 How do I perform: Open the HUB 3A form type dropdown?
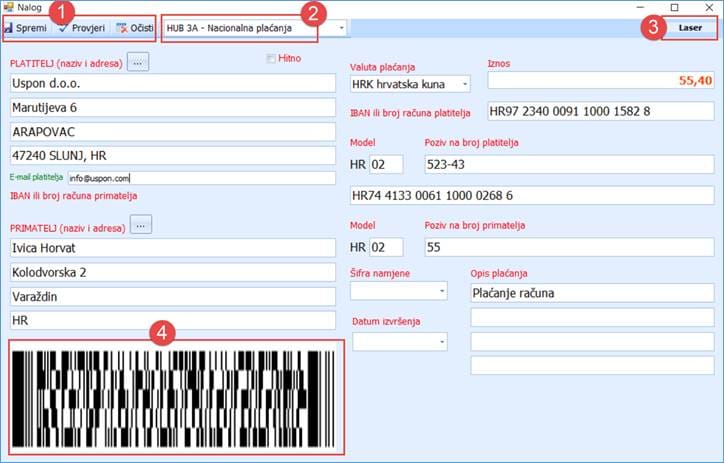coord(342,28)
